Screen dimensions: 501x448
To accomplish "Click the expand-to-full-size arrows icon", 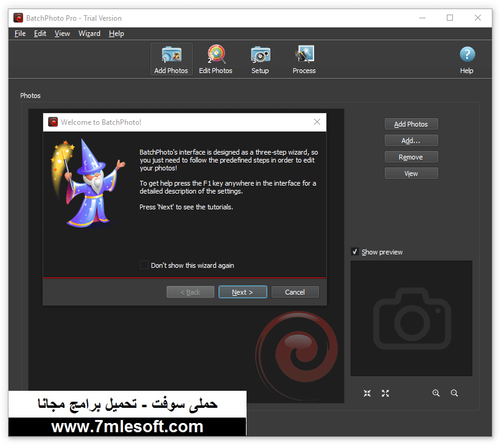I will point(385,393).
